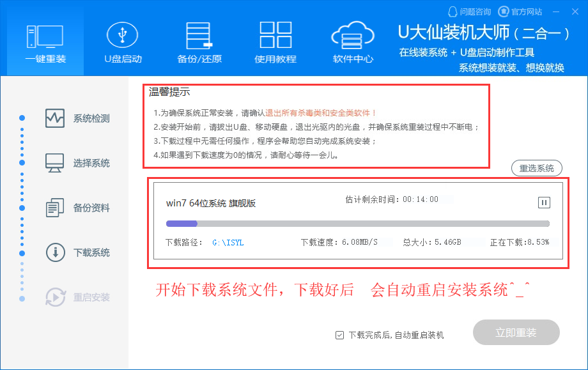
Task: Select the 重启安装 restart icon
Action: point(55,297)
